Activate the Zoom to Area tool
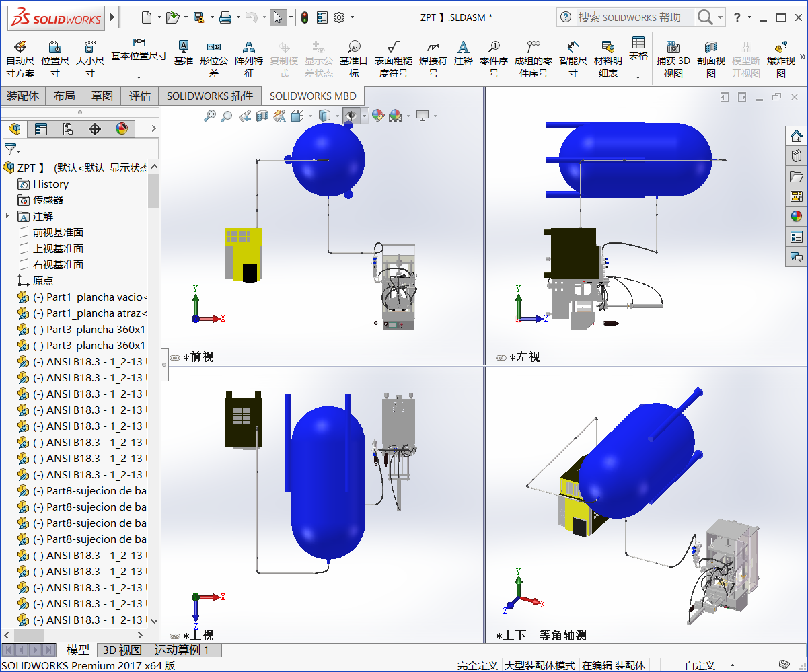 227,115
